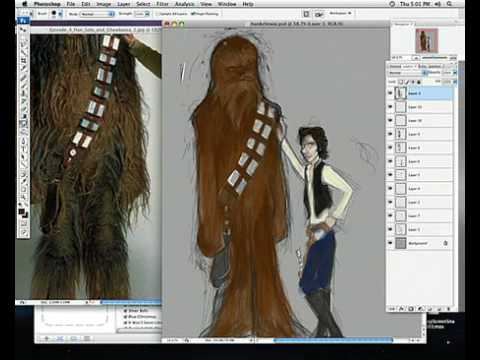This screenshot has width=480, height=360.
Task: Click the Ps logo atop the toolbox
Action: coord(23,21)
